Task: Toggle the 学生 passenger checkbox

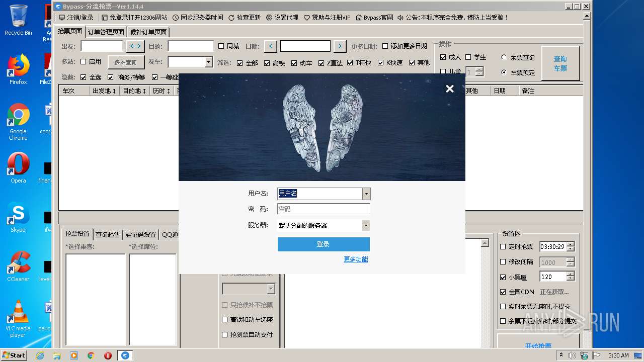Action: (468, 57)
